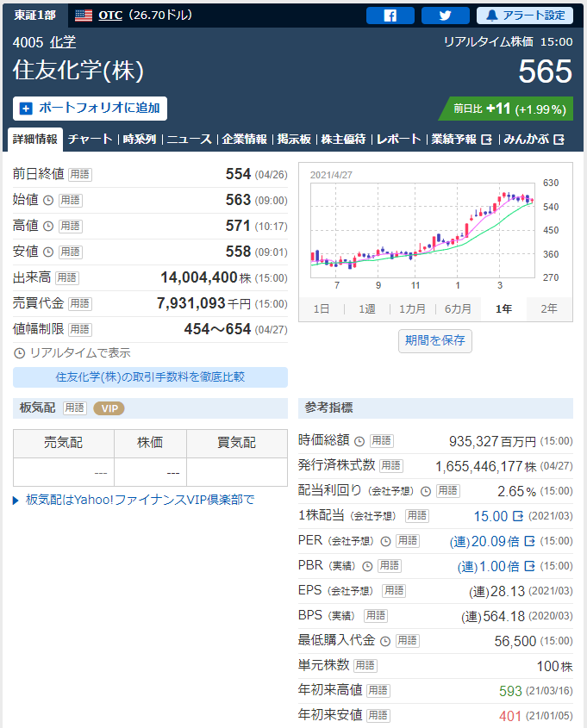
Task: Click 用語 glossary badge beside 売買代金
Action: click(80, 303)
